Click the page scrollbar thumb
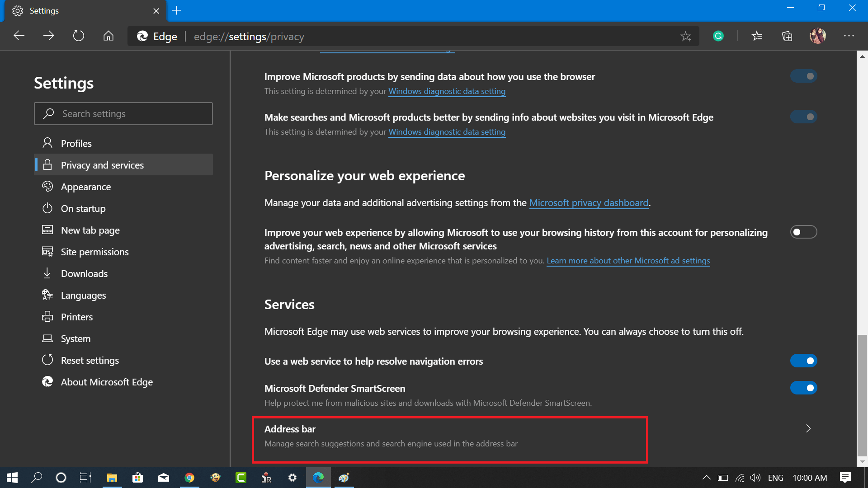868x488 pixels. 862,395
